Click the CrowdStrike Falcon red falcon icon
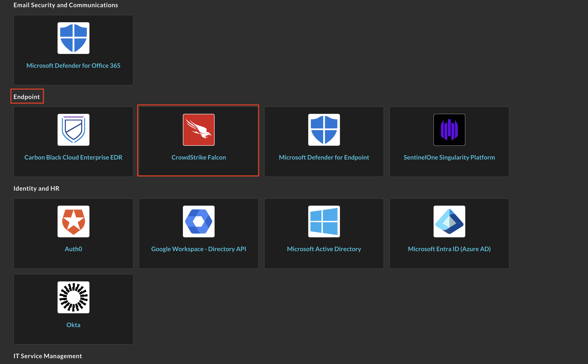588x364 pixels. tap(199, 130)
